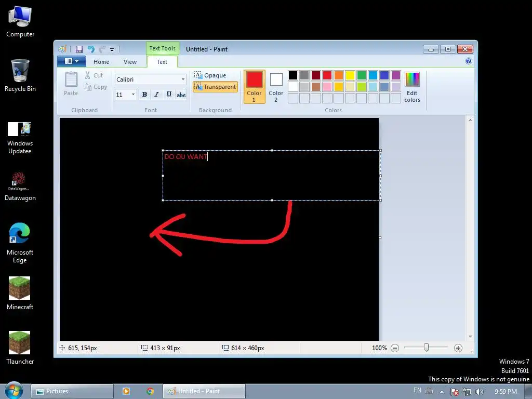Open Paint Help question mark icon
This screenshot has height=399, width=532.
pos(469,61)
